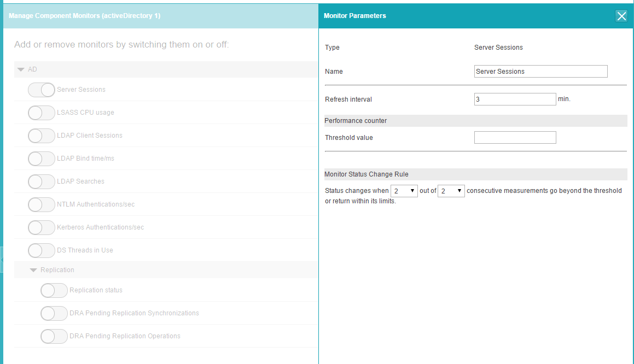Screen dimensions: 634x364
Task: Click the Threshold value input field
Action: [515, 138]
